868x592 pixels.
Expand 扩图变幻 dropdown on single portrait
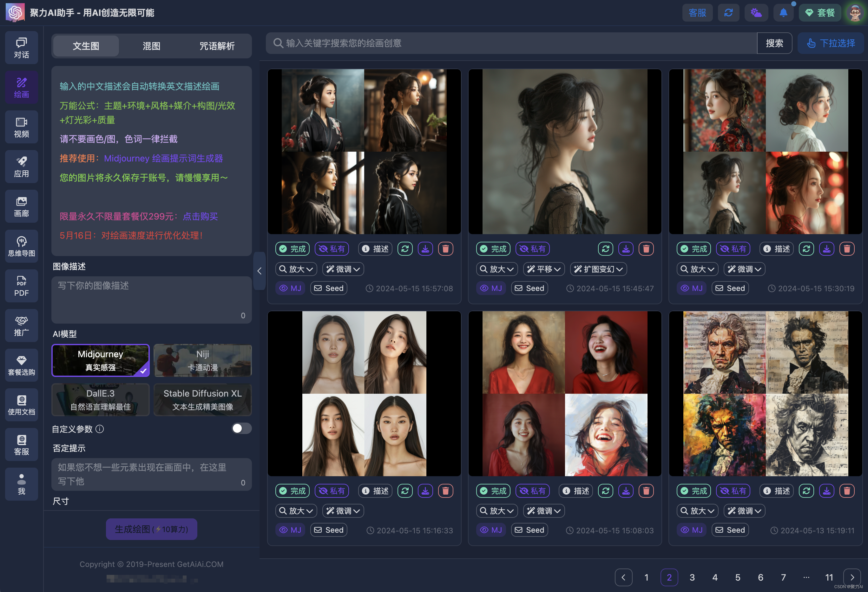click(x=598, y=269)
